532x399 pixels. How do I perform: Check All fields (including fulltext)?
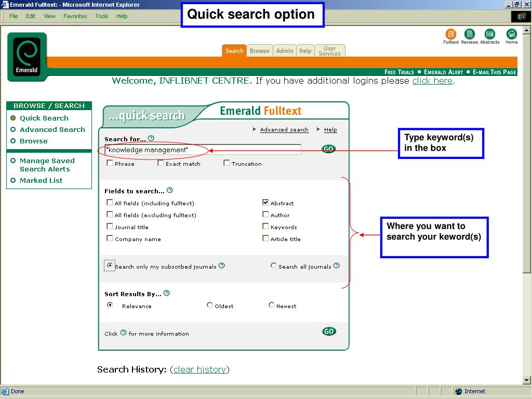(x=110, y=203)
